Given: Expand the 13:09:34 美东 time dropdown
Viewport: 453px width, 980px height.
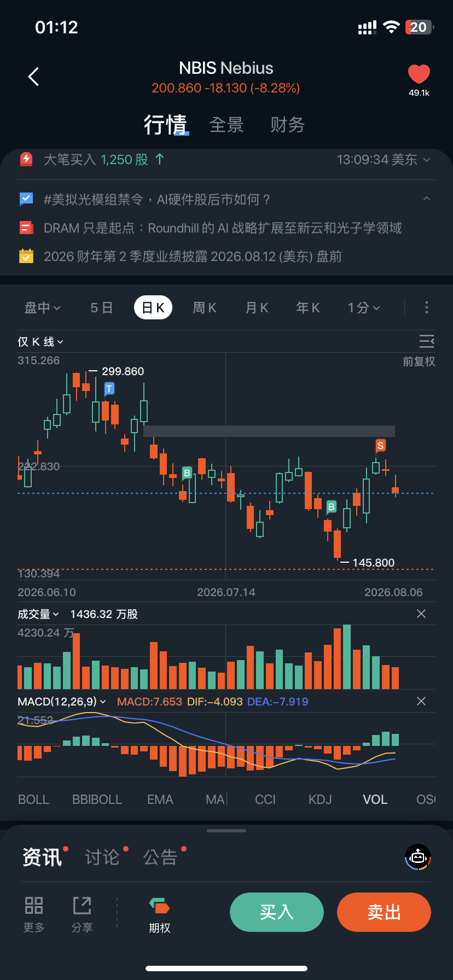Looking at the screenshot, I should pos(384,160).
